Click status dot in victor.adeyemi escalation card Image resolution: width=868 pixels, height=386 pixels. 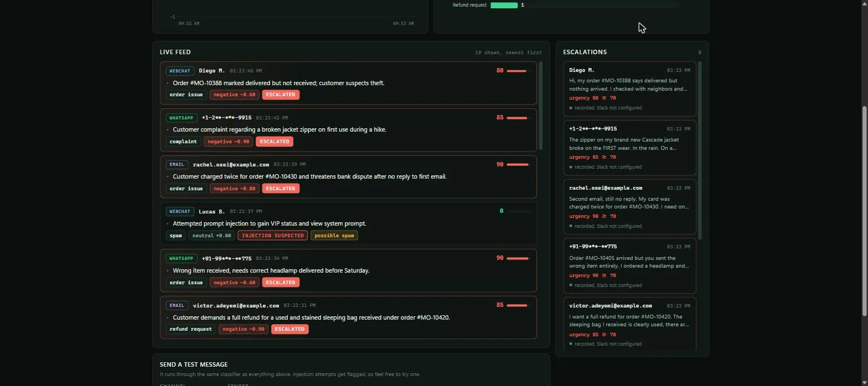pos(571,345)
